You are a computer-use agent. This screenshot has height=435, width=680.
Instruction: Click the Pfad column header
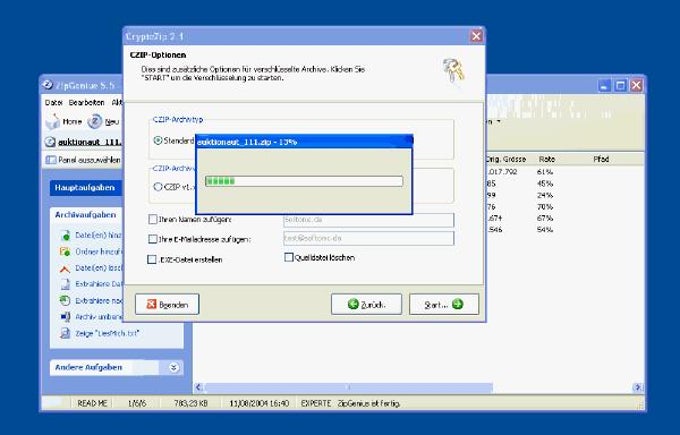pyautogui.click(x=601, y=159)
